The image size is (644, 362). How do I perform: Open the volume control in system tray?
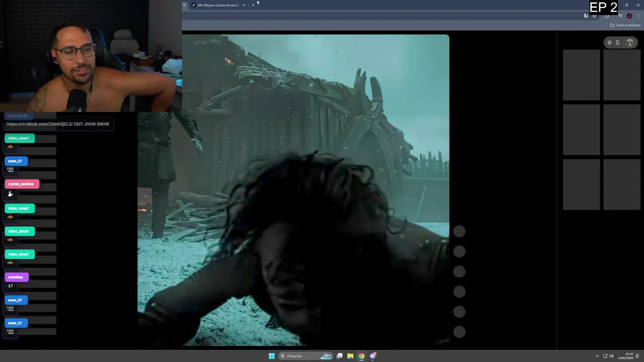(x=611, y=356)
